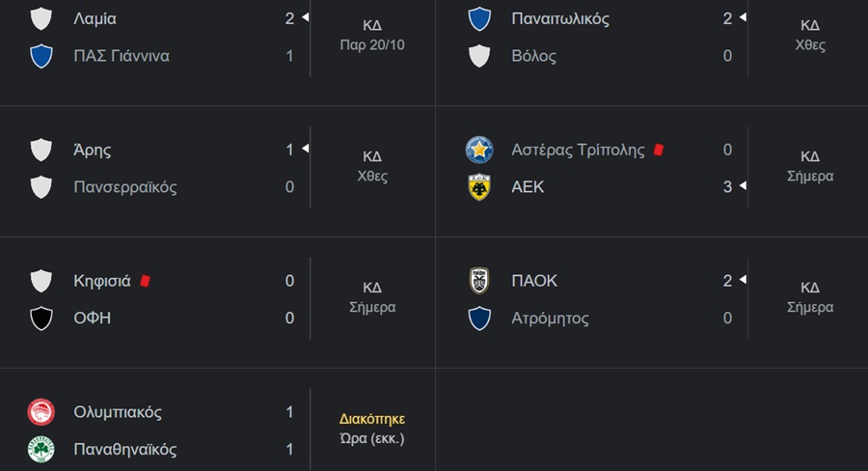868x471 pixels.
Task: Click the ΠΑΣ Γιάννινα blue shield icon
Action: (41, 56)
